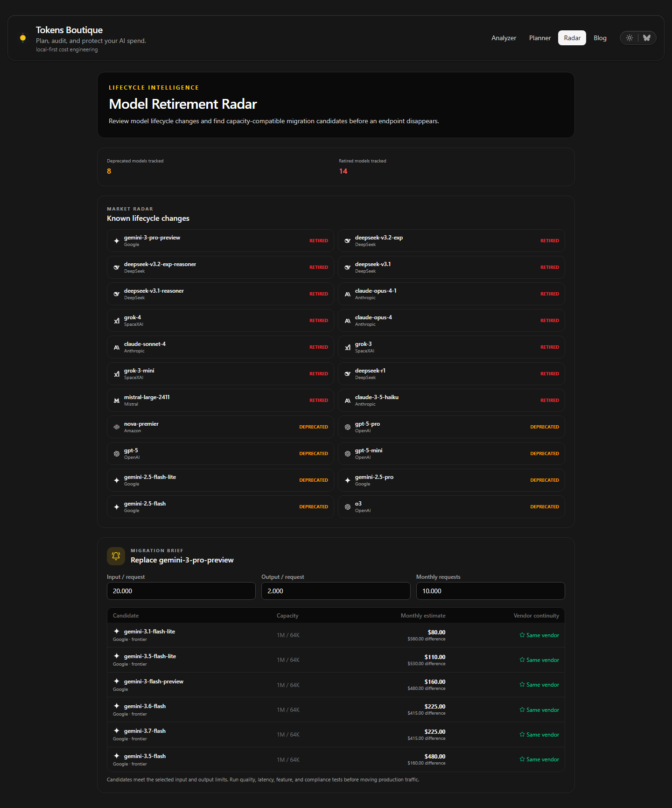Click the retired models count 14

tap(343, 171)
